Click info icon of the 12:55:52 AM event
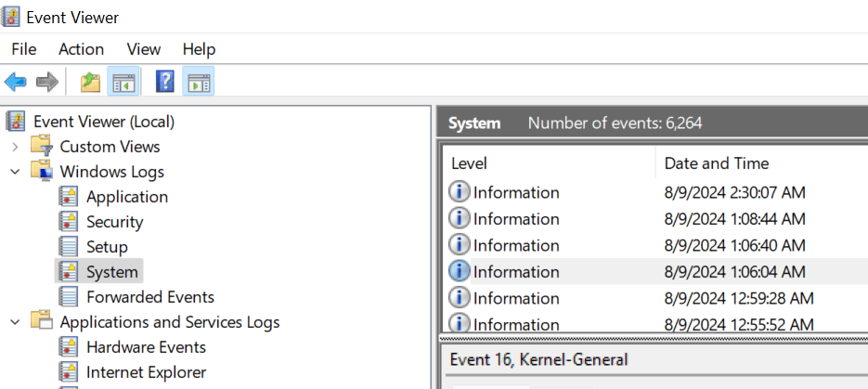Image resolution: width=868 pixels, height=389 pixels. tap(459, 323)
